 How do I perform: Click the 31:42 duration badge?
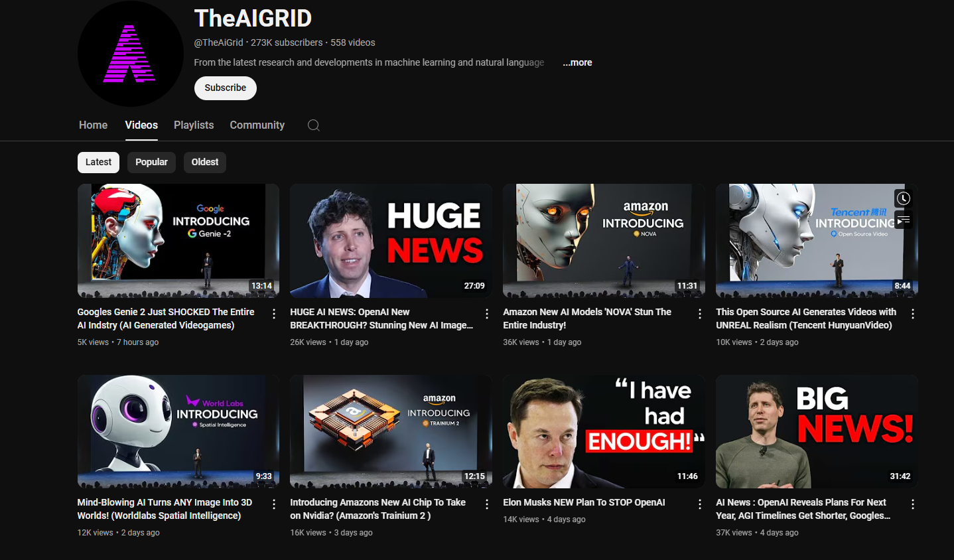tap(900, 476)
